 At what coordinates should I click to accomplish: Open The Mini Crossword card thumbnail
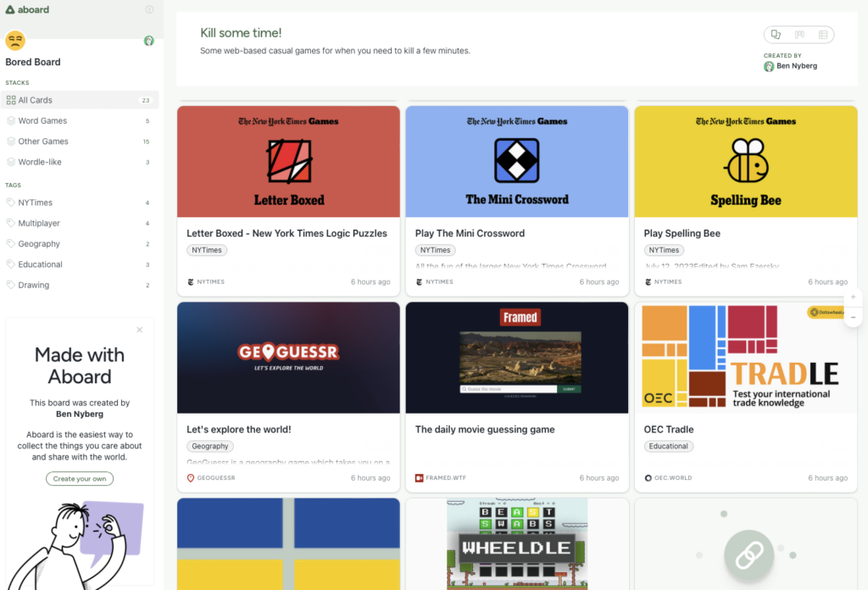pyautogui.click(x=517, y=162)
